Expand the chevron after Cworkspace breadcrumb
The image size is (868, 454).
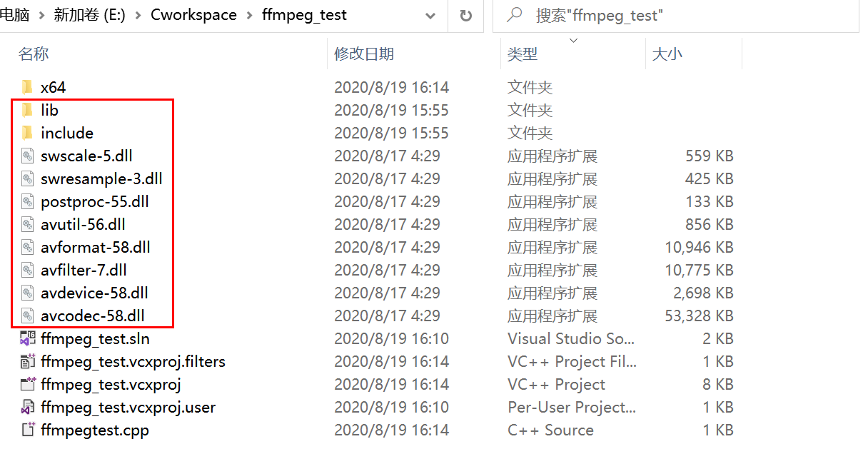[250, 15]
